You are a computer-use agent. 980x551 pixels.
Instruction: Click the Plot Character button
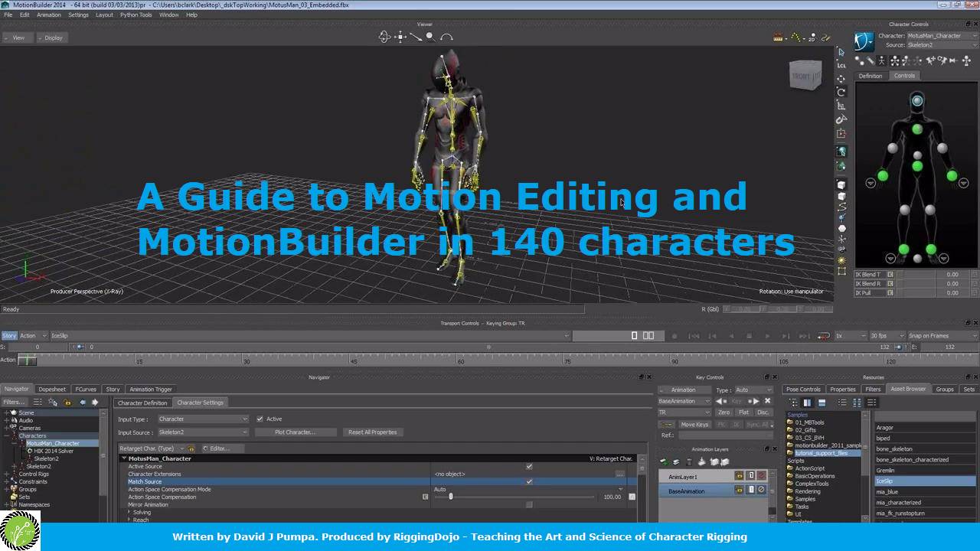pyautogui.click(x=295, y=432)
